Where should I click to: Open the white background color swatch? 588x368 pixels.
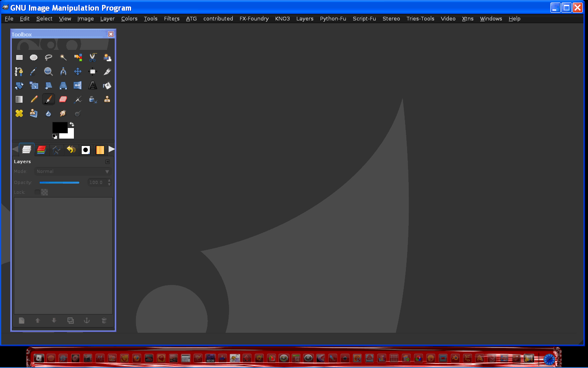tap(70, 135)
